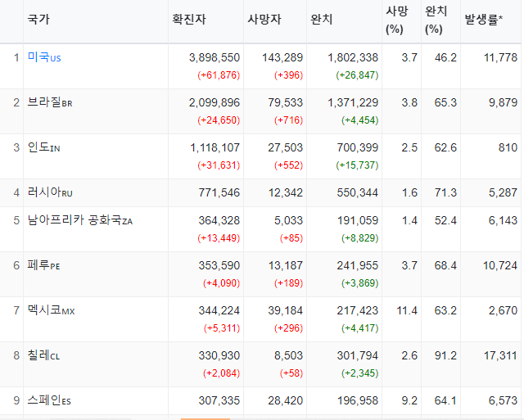Click Russia's death count 12,342

286,192
